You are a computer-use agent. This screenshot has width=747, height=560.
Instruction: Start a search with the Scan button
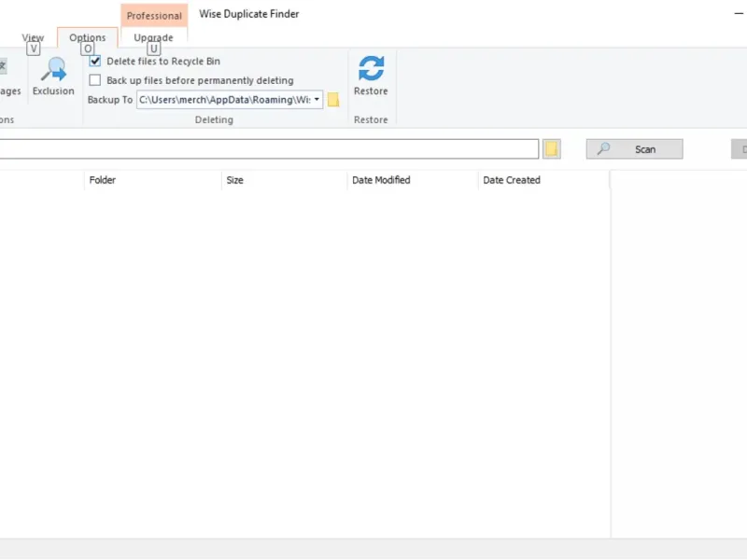[635, 149]
